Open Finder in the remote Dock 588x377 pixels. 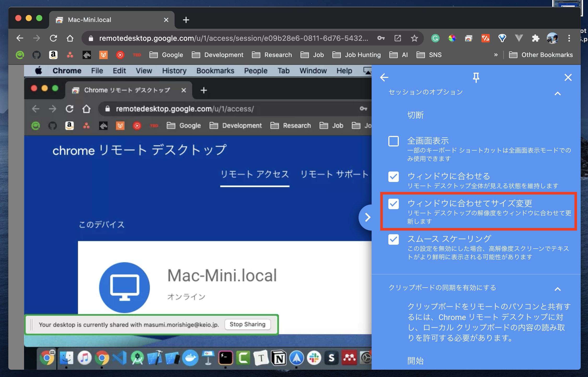(66, 358)
